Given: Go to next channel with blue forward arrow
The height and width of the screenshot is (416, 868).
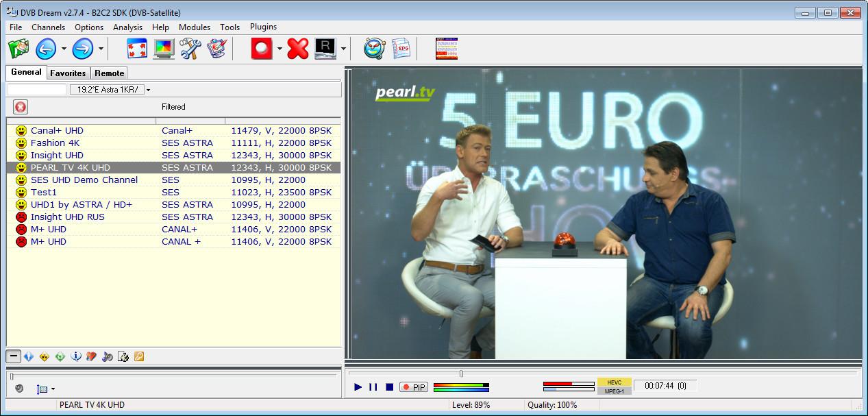Looking at the screenshot, I should 83,49.
